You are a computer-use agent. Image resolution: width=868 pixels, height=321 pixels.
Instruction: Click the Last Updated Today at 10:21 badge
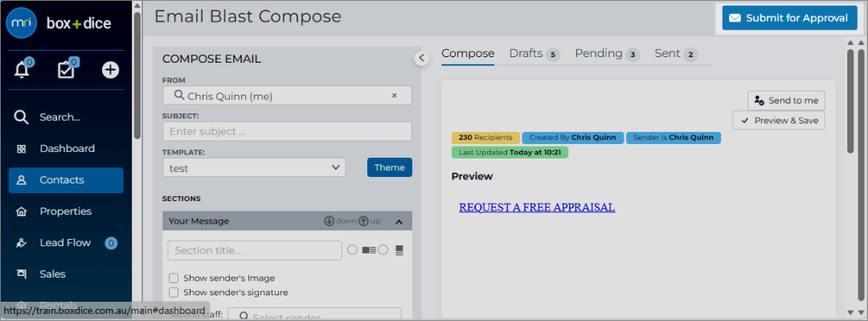tap(510, 152)
